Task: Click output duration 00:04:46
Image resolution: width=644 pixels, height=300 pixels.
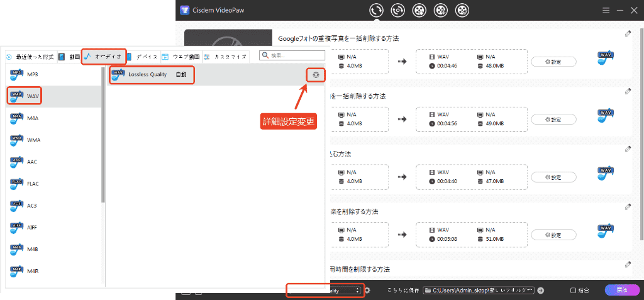Action: [x=447, y=66]
